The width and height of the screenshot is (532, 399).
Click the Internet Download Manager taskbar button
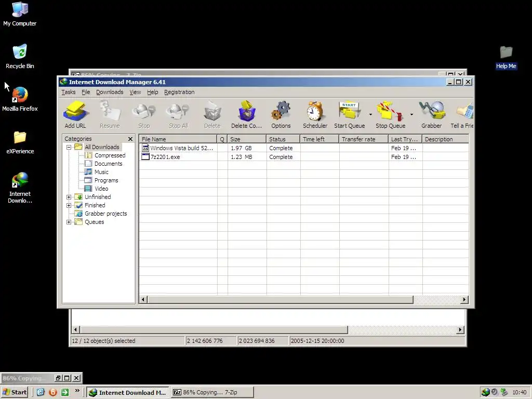pyautogui.click(x=127, y=392)
